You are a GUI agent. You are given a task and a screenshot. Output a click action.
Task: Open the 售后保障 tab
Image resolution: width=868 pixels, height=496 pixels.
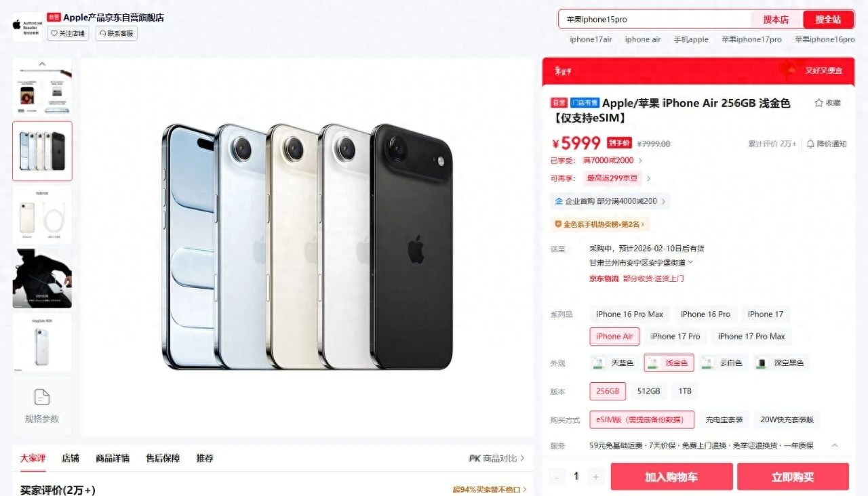[x=163, y=458]
